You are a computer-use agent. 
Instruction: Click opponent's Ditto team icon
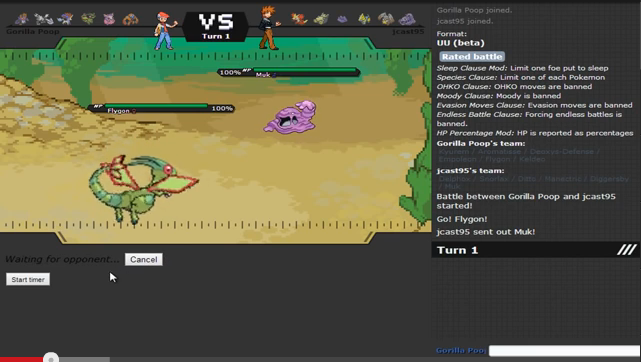coord(343,19)
